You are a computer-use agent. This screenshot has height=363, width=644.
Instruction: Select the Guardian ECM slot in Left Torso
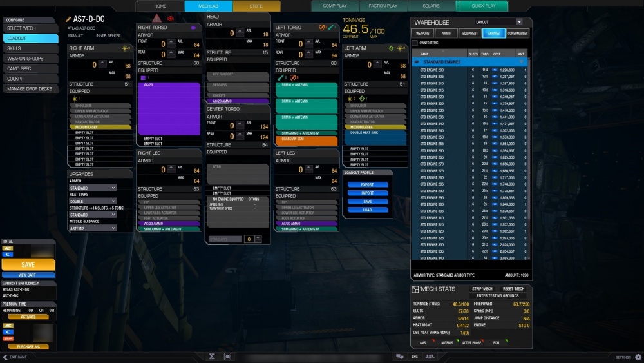[307, 141]
